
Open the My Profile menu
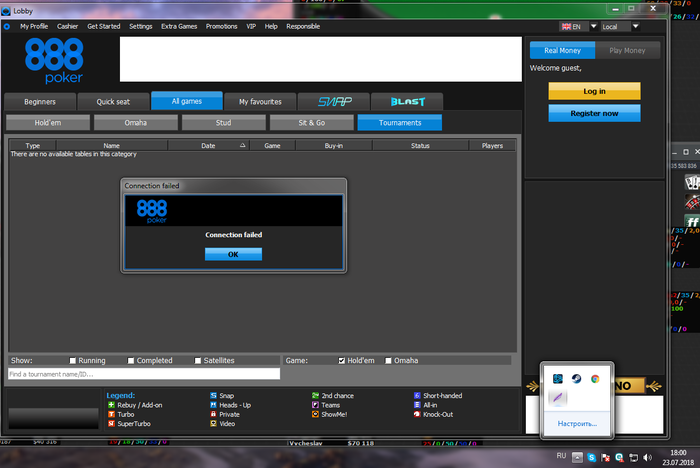coord(34,26)
